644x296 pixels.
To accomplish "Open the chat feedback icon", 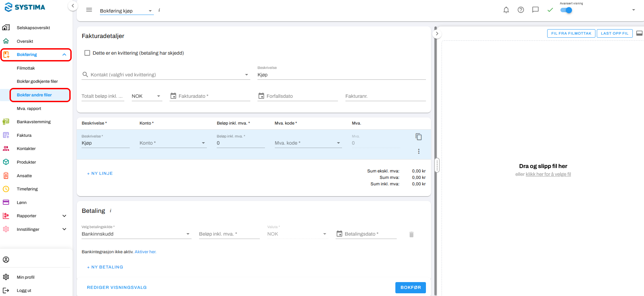I will [x=535, y=10].
